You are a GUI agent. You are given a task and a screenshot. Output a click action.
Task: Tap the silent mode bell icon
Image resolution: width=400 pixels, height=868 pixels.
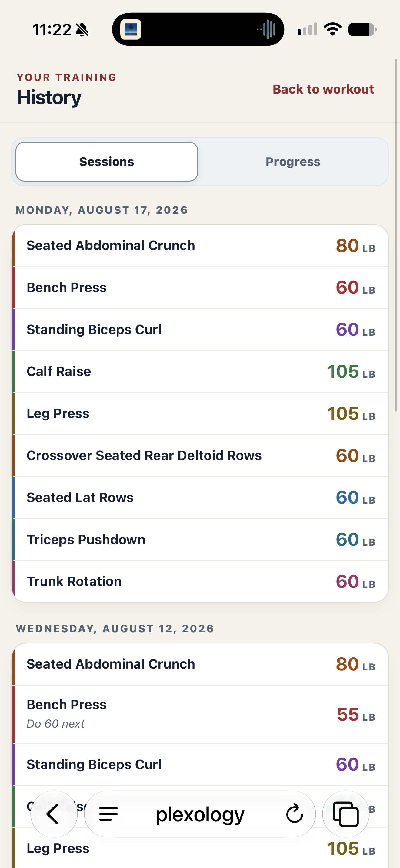point(82,30)
